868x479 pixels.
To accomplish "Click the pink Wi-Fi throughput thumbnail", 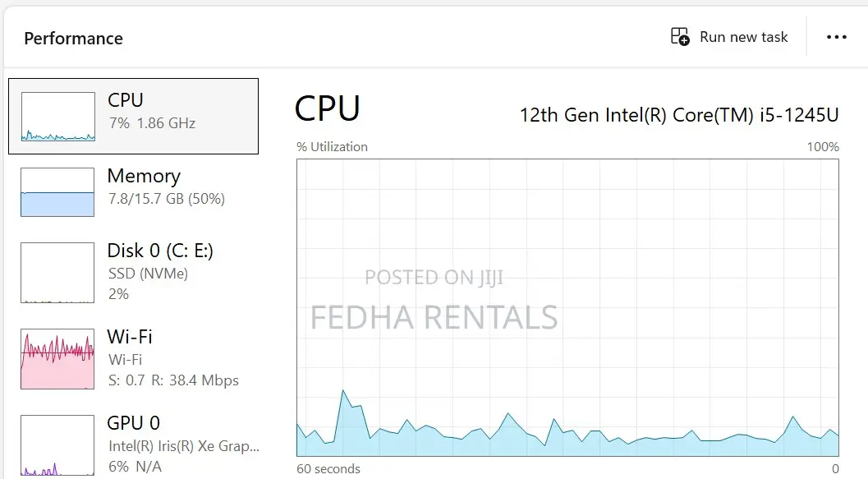I will tap(57, 359).
